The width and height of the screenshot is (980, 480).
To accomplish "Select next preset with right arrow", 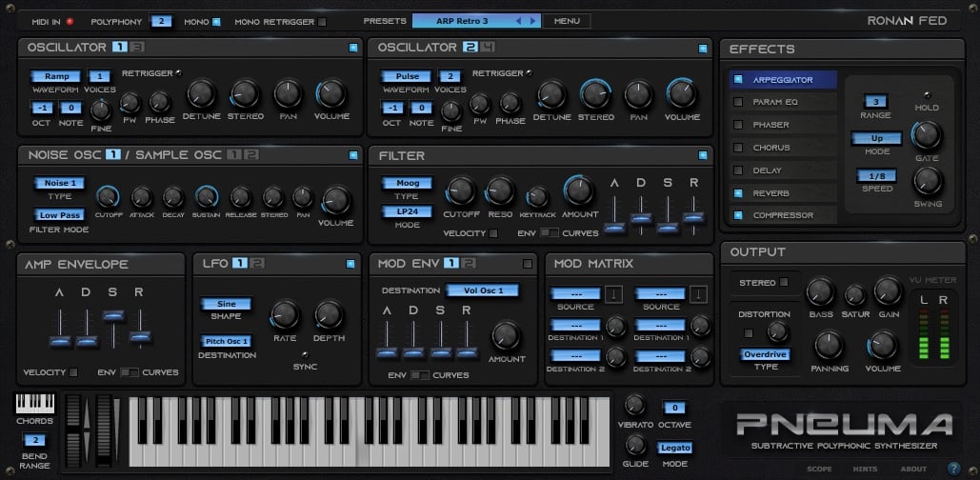I will (x=533, y=21).
